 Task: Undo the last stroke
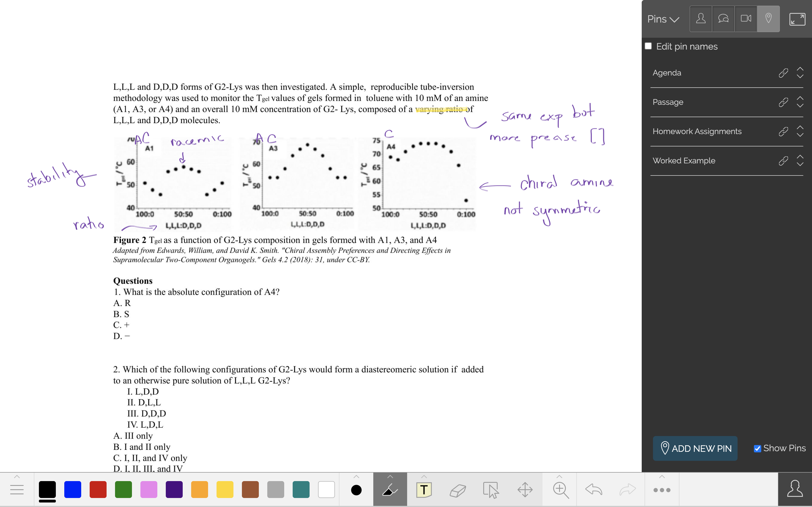point(593,490)
